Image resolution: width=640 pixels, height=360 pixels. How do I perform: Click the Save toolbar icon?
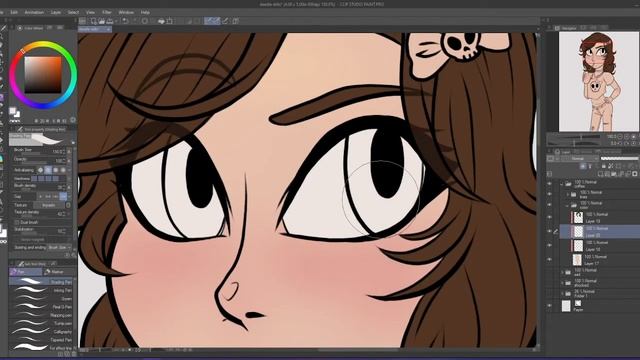coord(110,21)
